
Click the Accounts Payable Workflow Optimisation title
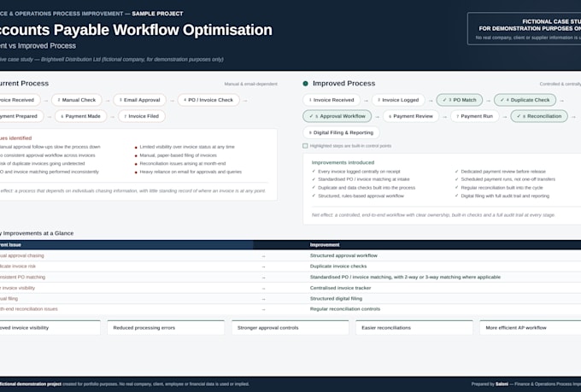[136, 30]
